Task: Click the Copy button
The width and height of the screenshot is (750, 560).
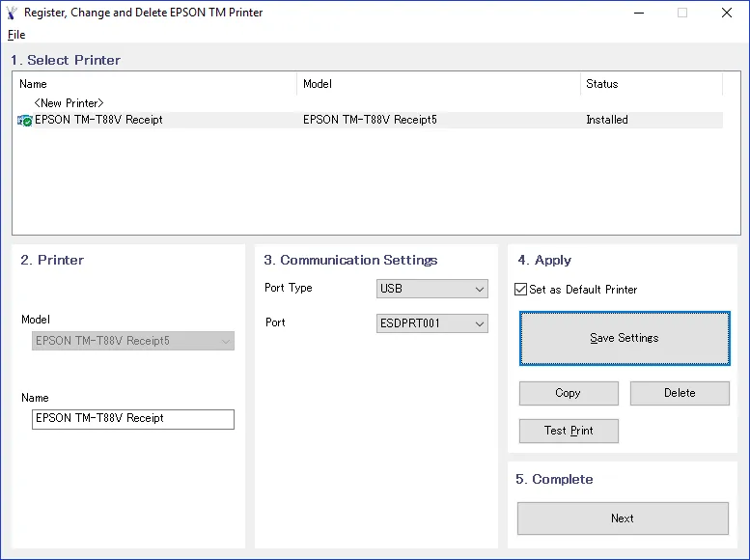Action: tap(569, 393)
